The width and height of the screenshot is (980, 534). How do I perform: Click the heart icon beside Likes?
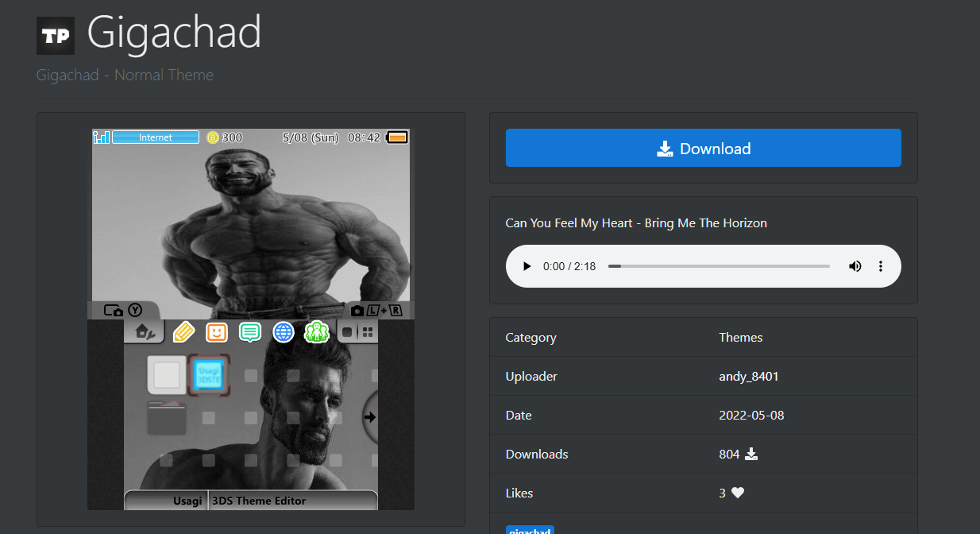(x=738, y=493)
